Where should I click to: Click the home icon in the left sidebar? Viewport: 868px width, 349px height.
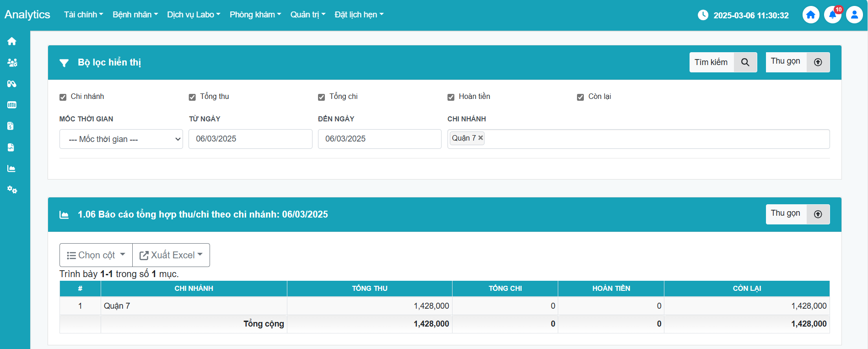coord(12,41)
